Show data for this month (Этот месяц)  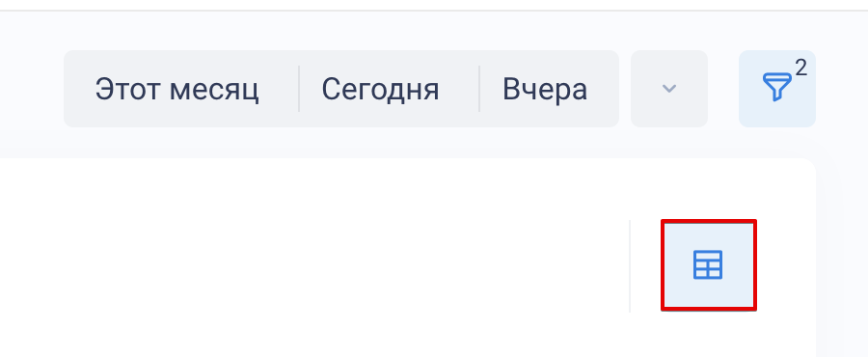point(177,89)
